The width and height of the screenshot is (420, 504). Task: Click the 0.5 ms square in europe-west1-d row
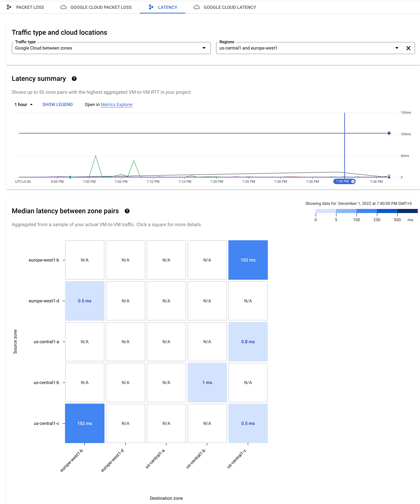[x=85, y=301]
